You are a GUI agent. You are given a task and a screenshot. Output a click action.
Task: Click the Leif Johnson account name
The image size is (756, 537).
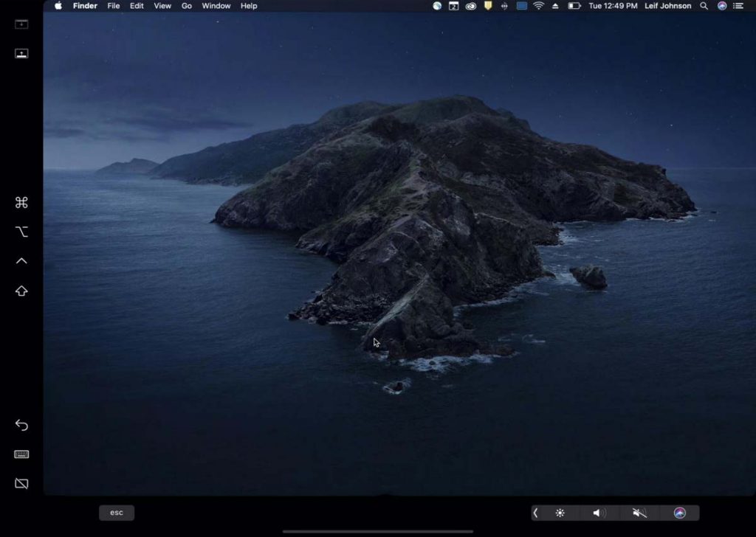pos(668,6)
